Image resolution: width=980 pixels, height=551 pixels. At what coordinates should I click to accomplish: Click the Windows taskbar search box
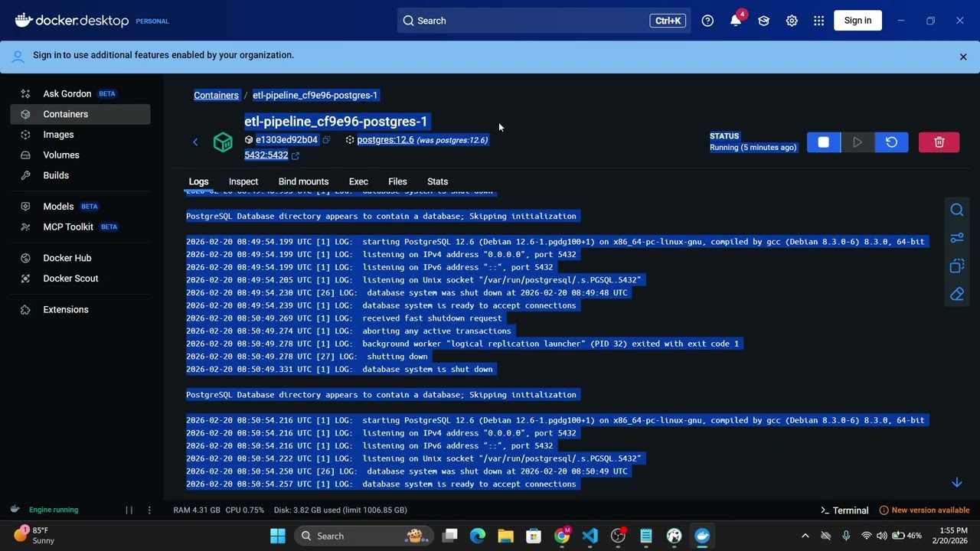click(x=364, y=536)
